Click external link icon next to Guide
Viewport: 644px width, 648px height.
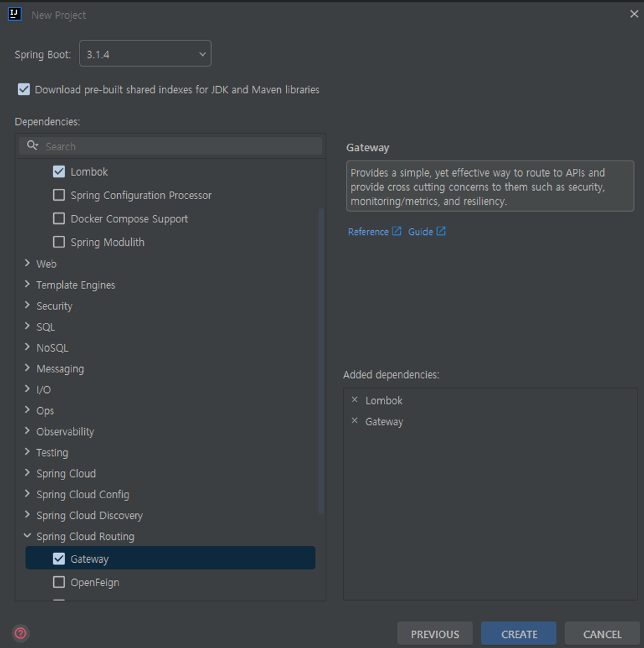(440, 231)
